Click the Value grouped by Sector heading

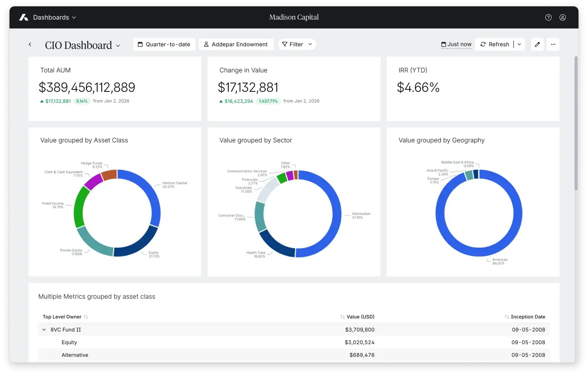[256, 140]
